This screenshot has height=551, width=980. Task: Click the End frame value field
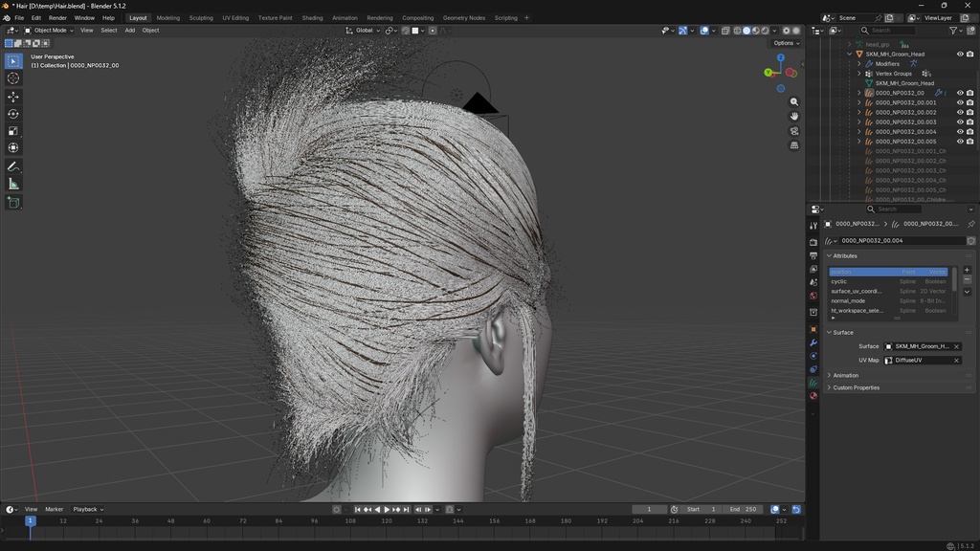point(743,509)
